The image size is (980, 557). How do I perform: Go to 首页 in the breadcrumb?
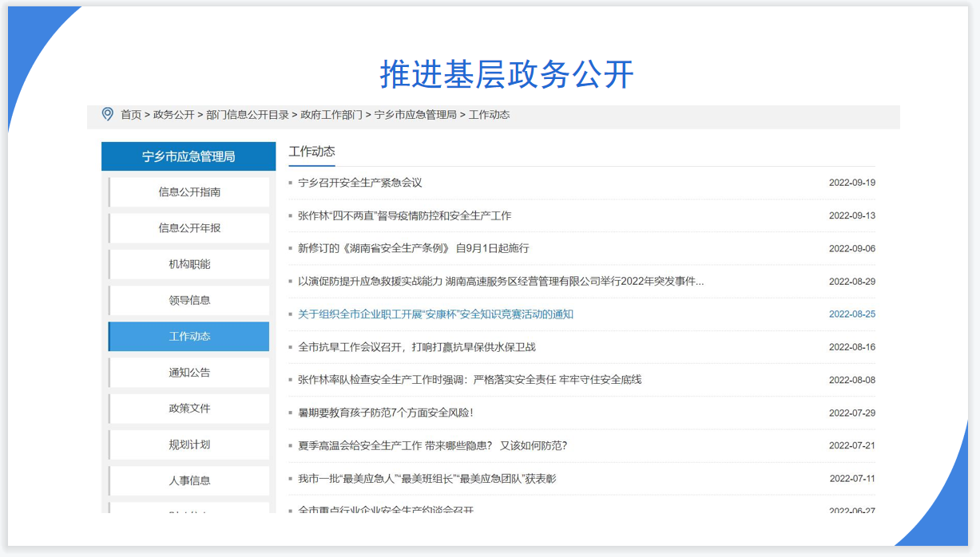click(x=131, y=115)
